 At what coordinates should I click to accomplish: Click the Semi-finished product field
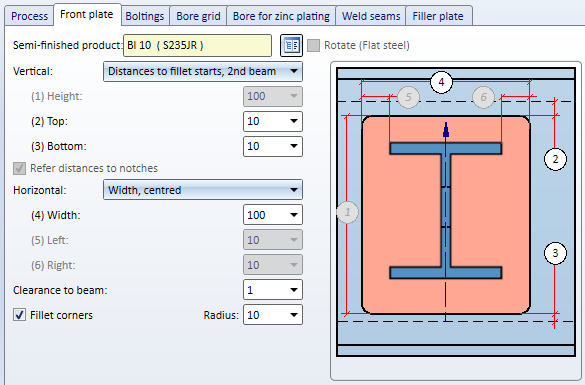tap(197, 46)
